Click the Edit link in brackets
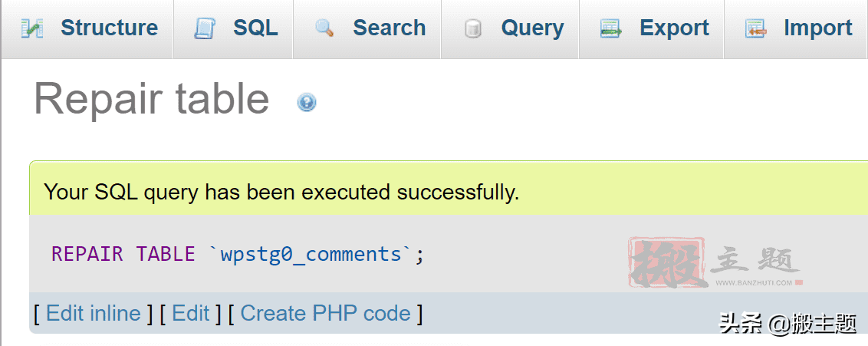The width and height of the screenshot is (868, 346). (x=190, y=313)
